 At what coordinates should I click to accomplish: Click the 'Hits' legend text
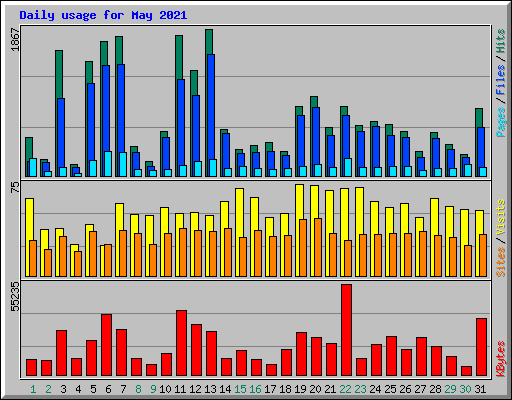[x=500, y=41]
